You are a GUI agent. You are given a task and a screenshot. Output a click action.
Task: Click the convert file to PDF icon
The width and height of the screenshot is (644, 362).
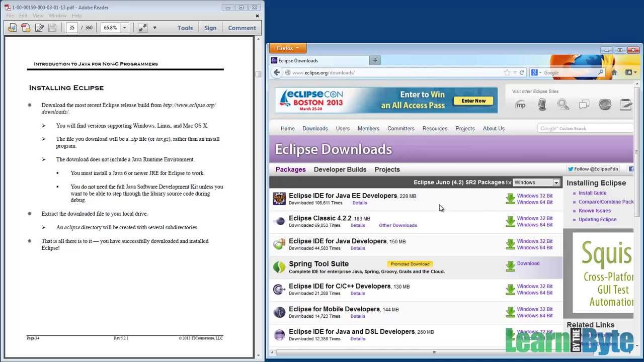pyautogui.click(x=26, y=28)
